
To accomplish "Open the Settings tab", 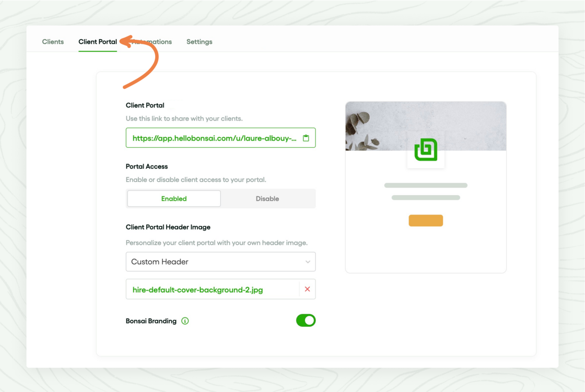I will pos(199,42).
